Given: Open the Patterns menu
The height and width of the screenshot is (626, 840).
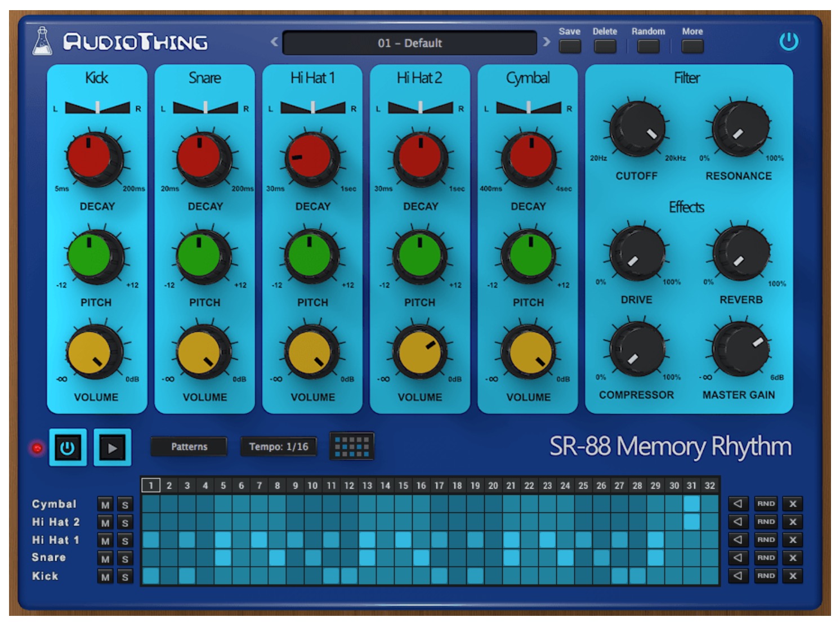Looking at the screenshot, I should [x=189, y=446].
